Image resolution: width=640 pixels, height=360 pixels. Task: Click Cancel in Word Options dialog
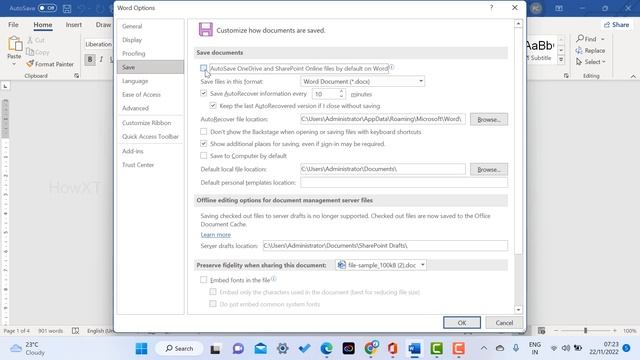[x=504, y=322]
